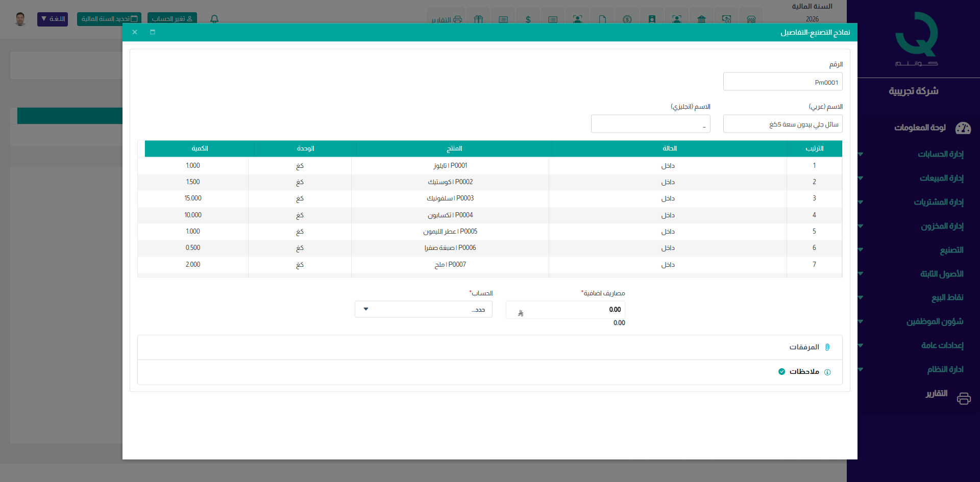Click the الاسم (انجليزي) input field
The width and height of the screenshot is (980, 482).
click(650, 124)
